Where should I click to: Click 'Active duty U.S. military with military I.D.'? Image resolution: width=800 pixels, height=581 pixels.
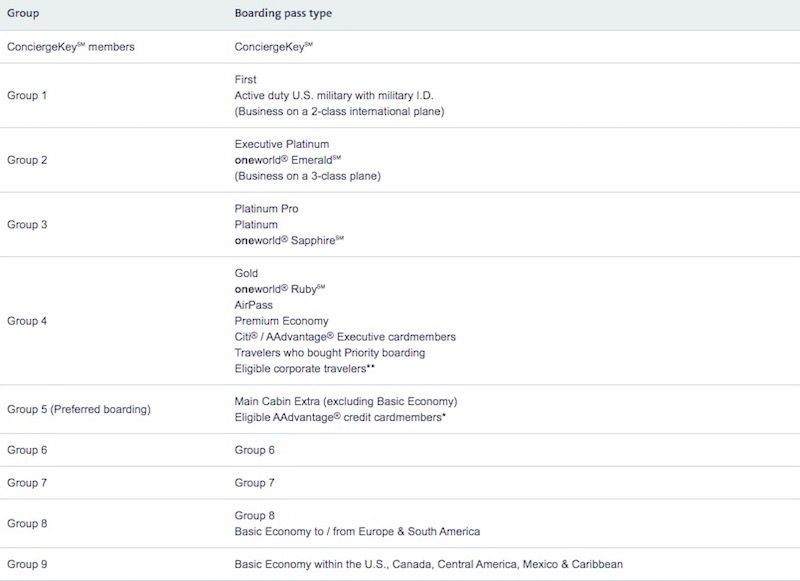click(334, 95)
